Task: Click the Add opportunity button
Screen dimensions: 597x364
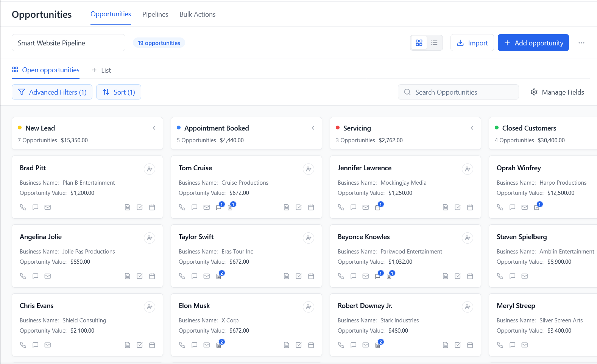Action: pyautogui.click(x=533, y=43)
